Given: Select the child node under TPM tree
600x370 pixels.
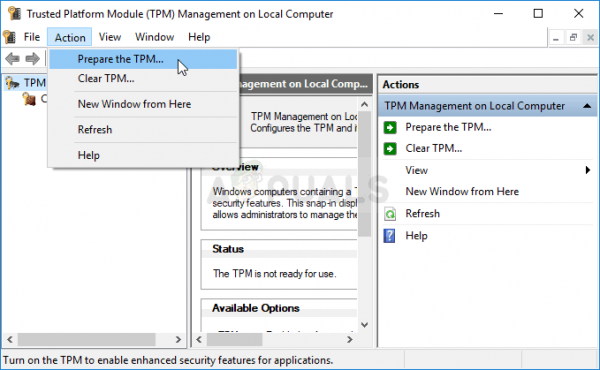Looking at the screenshot, I should coord(29,99).
